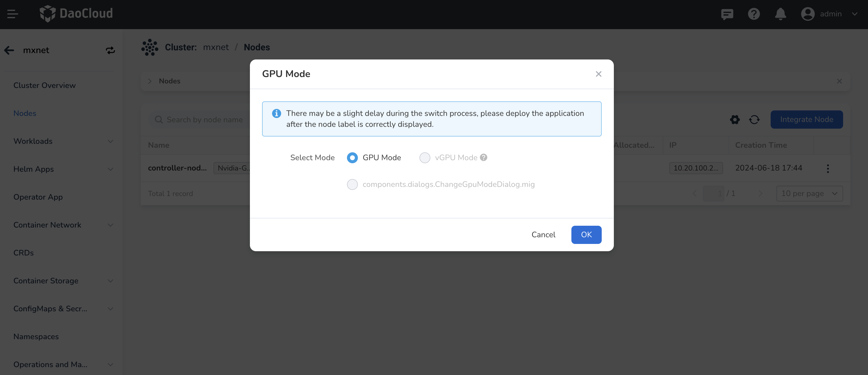Click the help question mark icon
The image size is (868, 375).
(753, 14)
